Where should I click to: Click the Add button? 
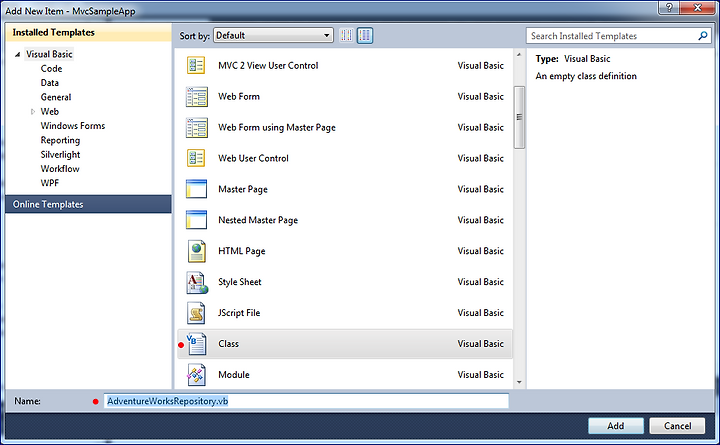tap(615, 426)
